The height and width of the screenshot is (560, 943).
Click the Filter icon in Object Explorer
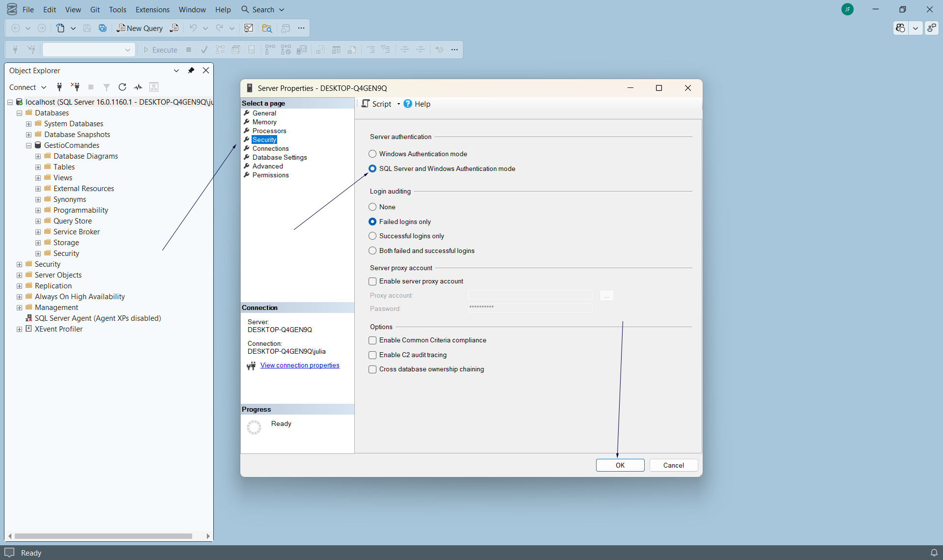[106, 87]
